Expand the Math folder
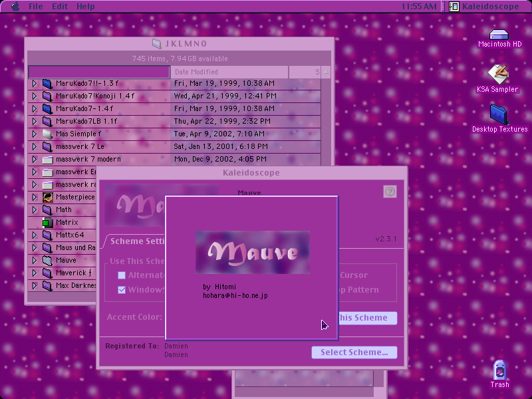The image size is (532, 399). tap(35, 209)
